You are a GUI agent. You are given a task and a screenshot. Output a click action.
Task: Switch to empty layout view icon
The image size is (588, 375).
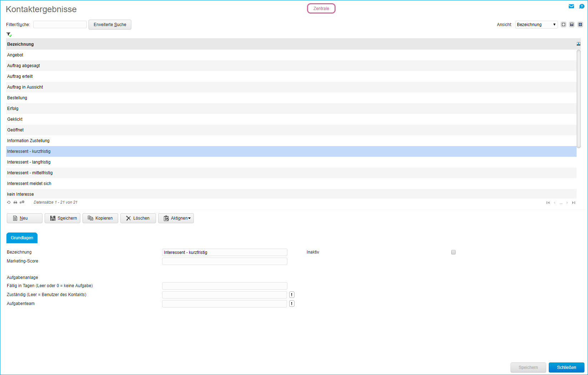563,25
